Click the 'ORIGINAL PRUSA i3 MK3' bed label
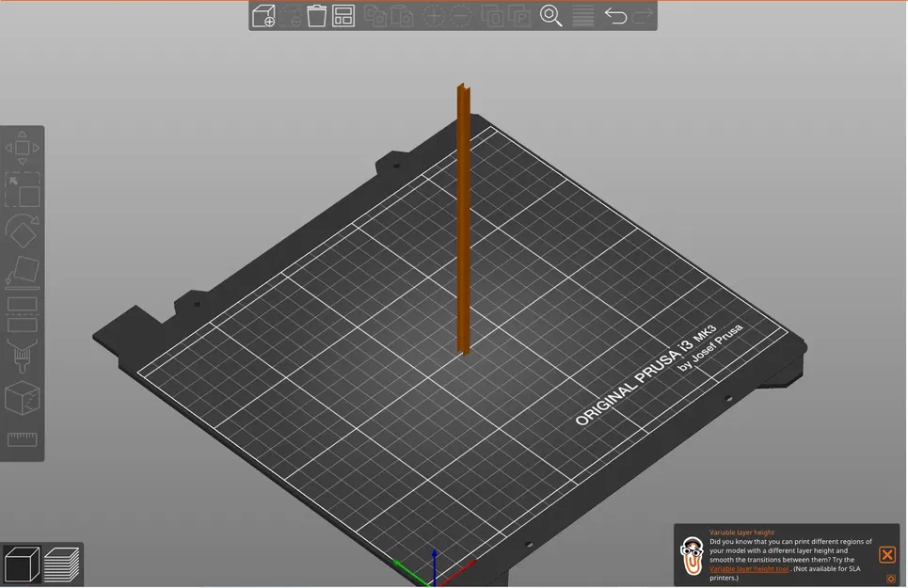The image size is (908, 588). click(645, 375)
